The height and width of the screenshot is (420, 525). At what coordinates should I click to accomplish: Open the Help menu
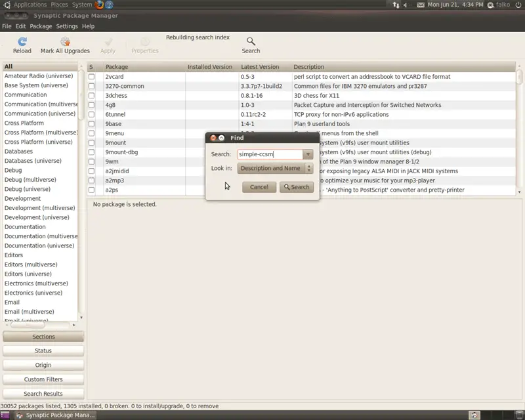pos(89,26)
